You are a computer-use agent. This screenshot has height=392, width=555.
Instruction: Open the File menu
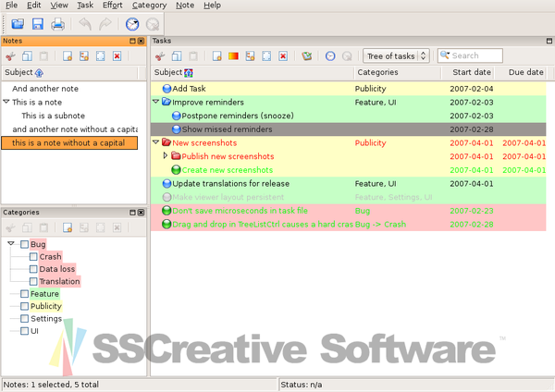click(x=11, y=6)
